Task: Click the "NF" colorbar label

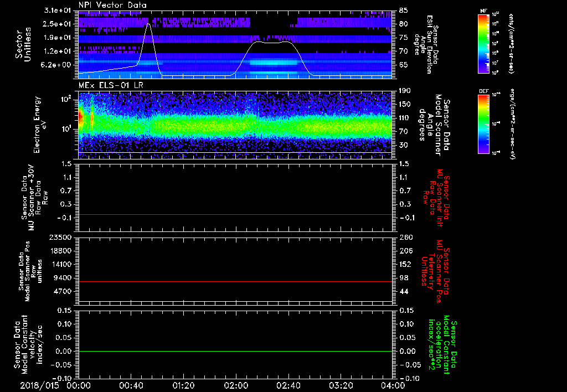Action: tap(483, 11)
